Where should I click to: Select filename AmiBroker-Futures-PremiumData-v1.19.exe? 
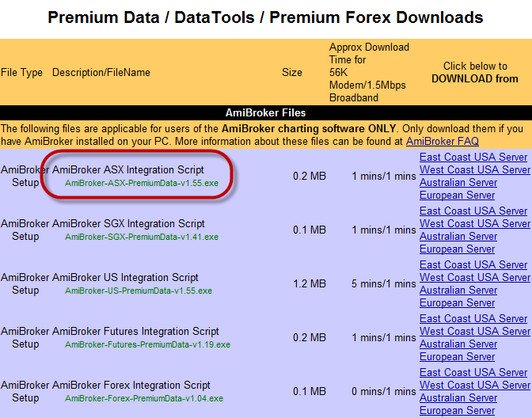147,344
